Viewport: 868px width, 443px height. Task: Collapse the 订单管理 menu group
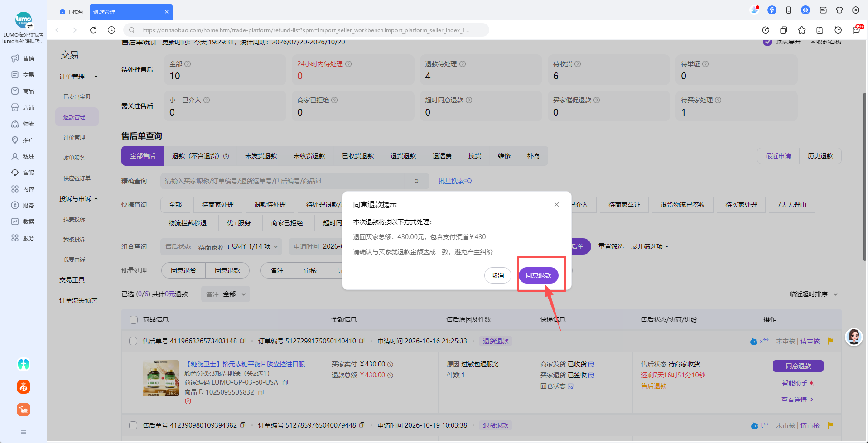78,77
